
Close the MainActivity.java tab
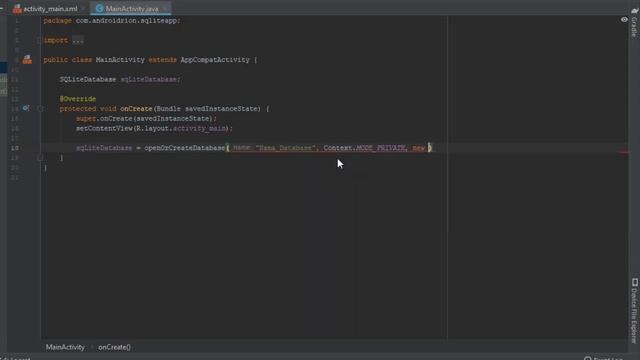[165, 9]
